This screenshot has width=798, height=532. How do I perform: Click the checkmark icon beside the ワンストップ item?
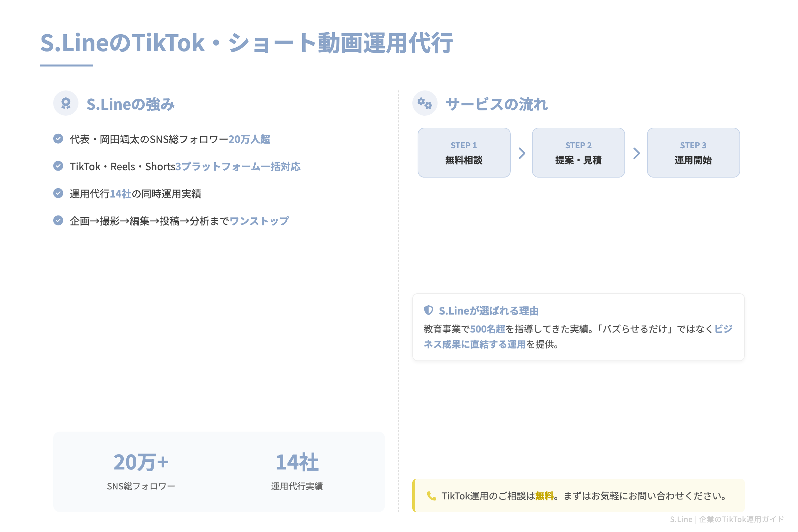click(x=59, y=220)
